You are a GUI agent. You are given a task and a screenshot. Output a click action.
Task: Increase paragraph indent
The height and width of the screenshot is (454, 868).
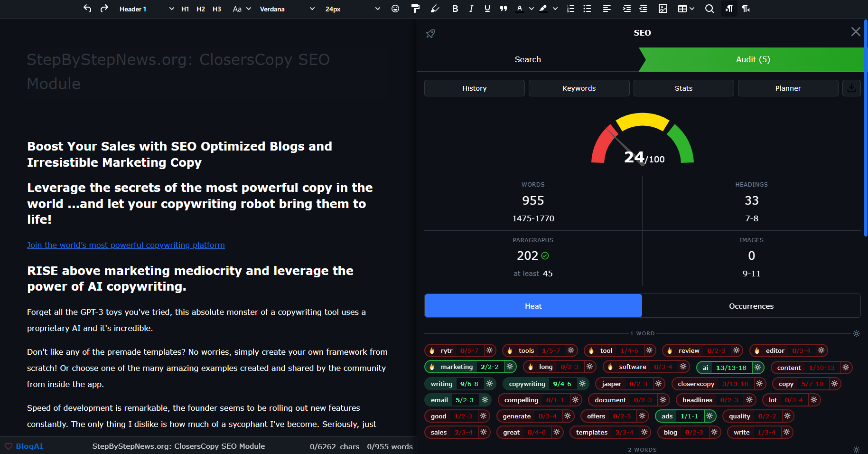[x=627, y=9]
